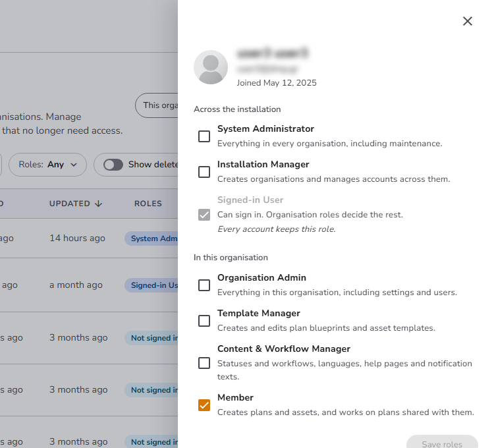Click the ROLES column header
This screenshot has height=448, width=494.
click(148, 204)
